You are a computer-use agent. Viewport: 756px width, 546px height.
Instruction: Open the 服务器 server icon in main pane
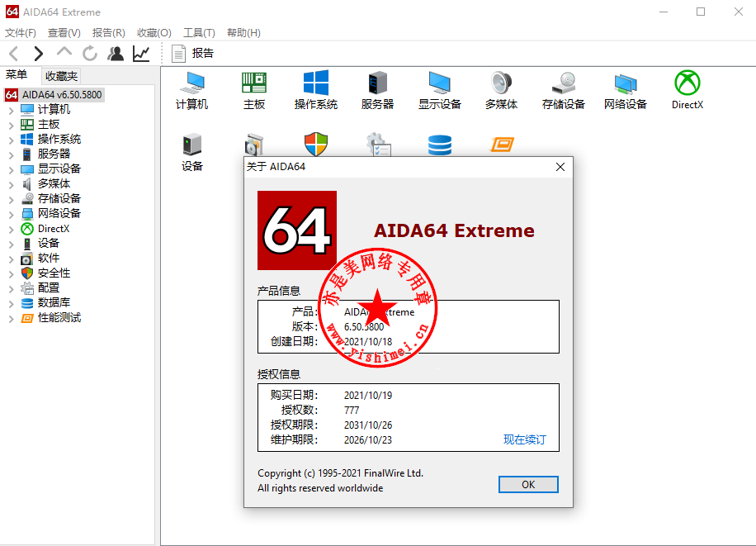[377, 90]
